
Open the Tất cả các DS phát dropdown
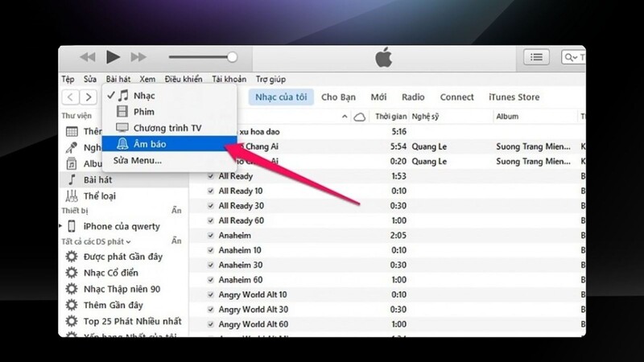96,242
